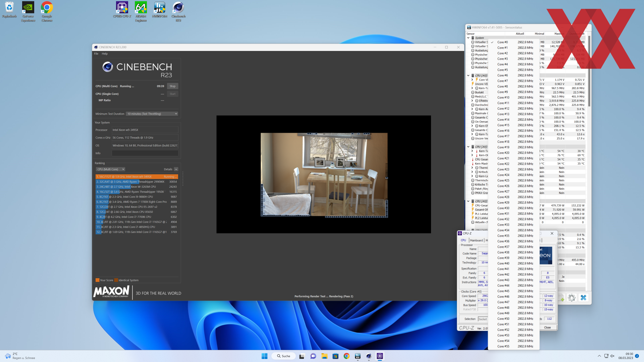Viewport: 644px width, 362px height.
Task: Open Microsoft Store from the taskbar
Action: point(335,356)
